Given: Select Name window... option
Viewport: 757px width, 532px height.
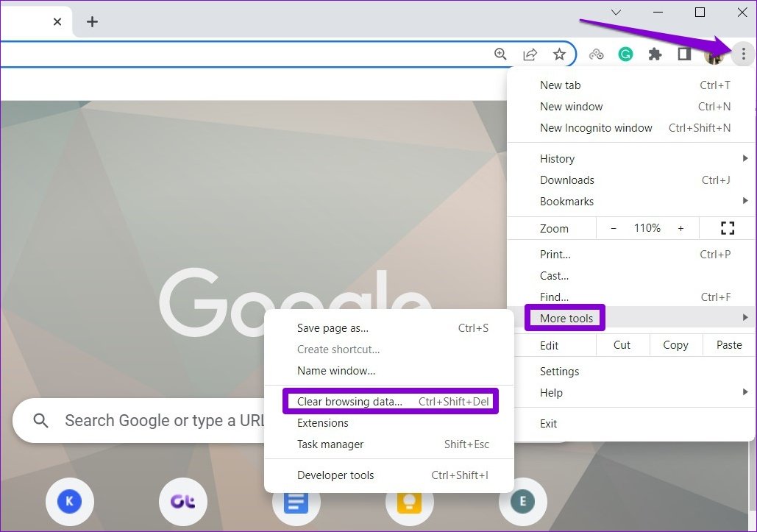Looking at the screenshot, I should coord(389,370).
